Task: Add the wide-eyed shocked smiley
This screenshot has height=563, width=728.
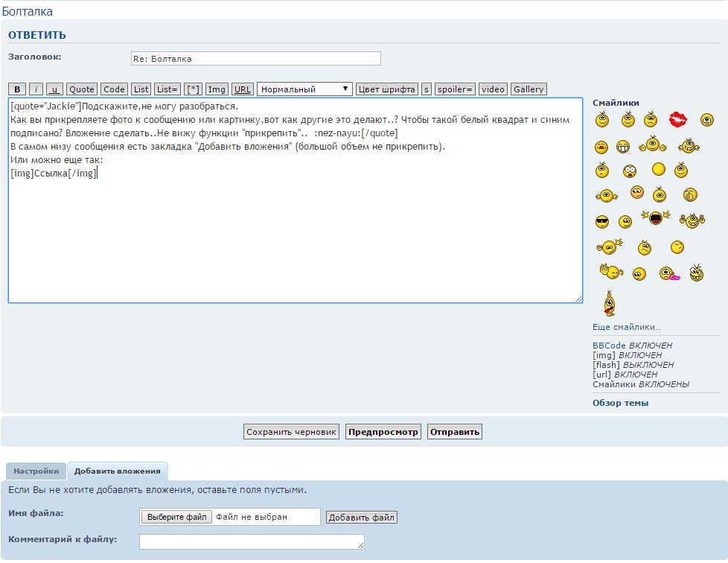Action: pyautogui.click(x=630, y=171)
